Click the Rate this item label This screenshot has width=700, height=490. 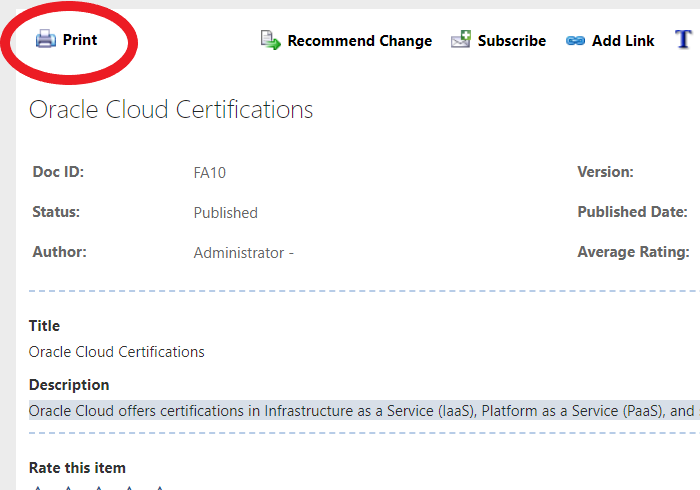pos(77,468)
